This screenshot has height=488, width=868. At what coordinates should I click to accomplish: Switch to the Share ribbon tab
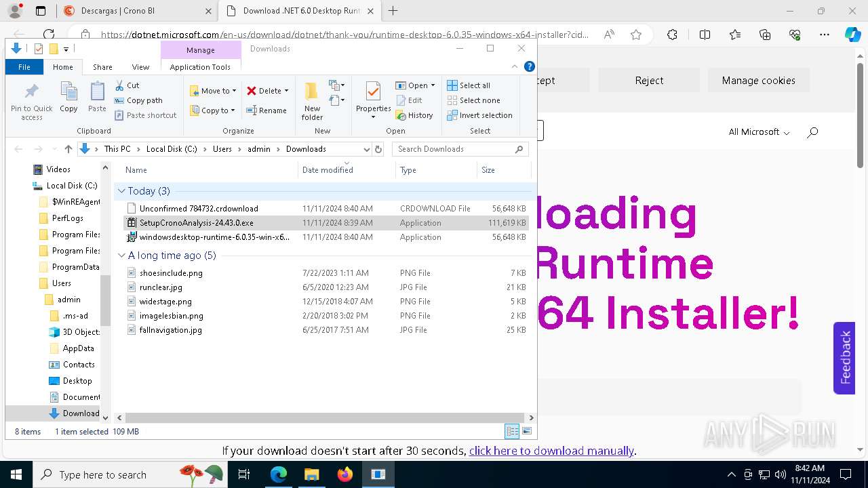tap(102, 67)
